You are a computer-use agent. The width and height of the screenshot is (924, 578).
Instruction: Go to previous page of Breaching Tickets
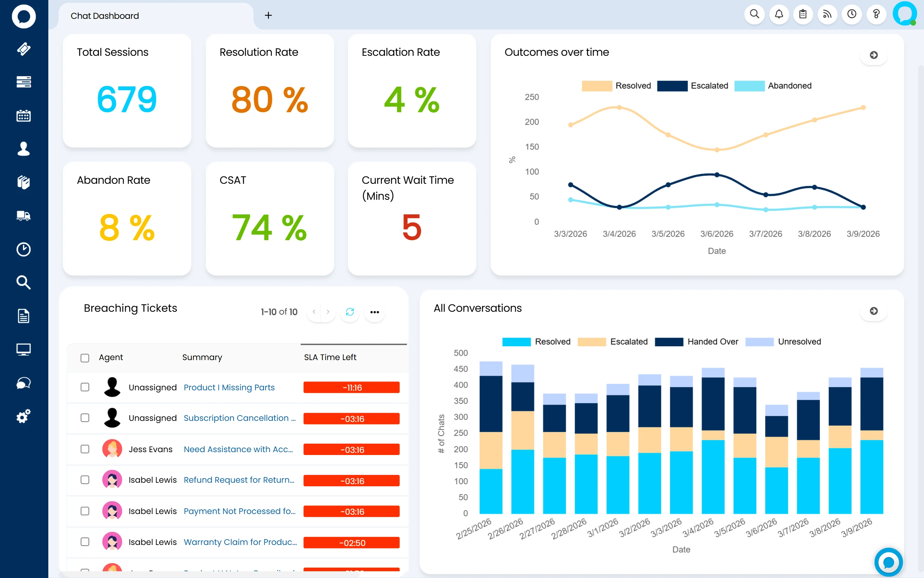[x=314, y=312]
